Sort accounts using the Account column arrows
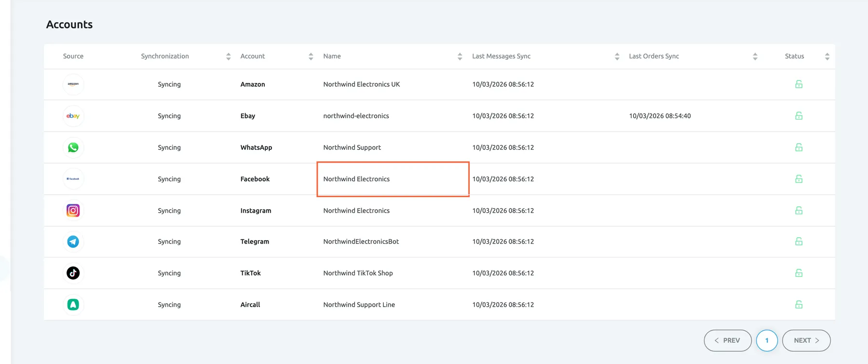This screenshot has height=364, width=868. 311,56
